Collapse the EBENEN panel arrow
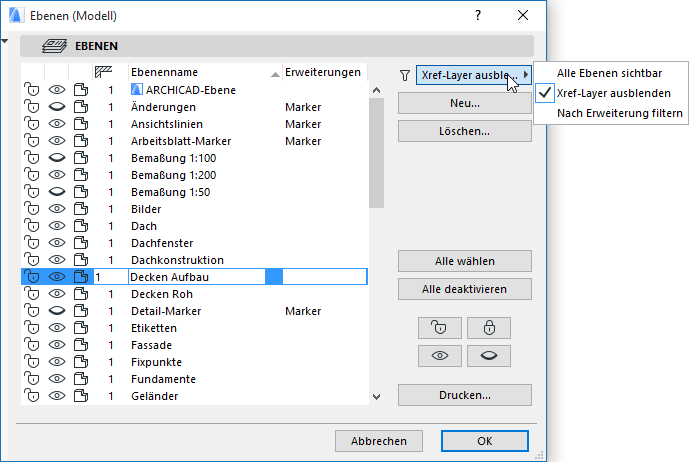 5,41
